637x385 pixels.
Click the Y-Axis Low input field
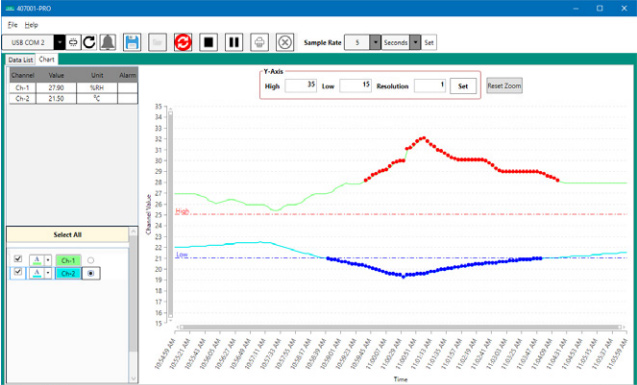355,86
